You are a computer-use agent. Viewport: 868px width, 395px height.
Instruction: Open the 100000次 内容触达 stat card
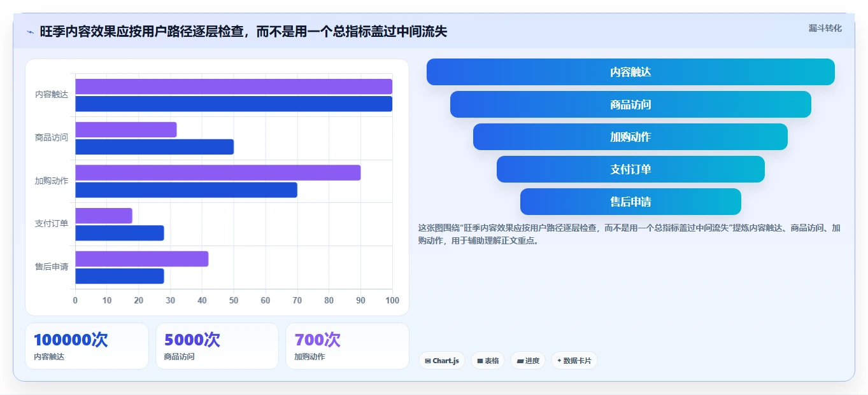coord(87,346)
